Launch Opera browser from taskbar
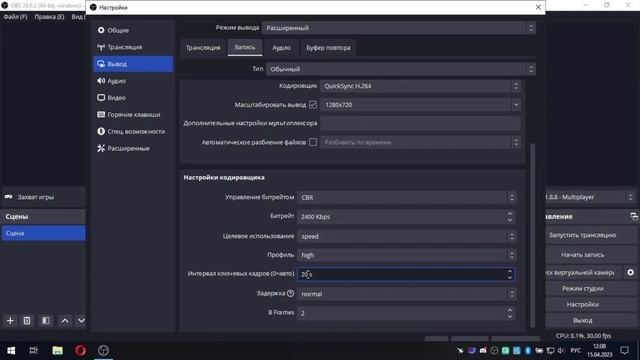The image size is (640, 360). (80, 351)
